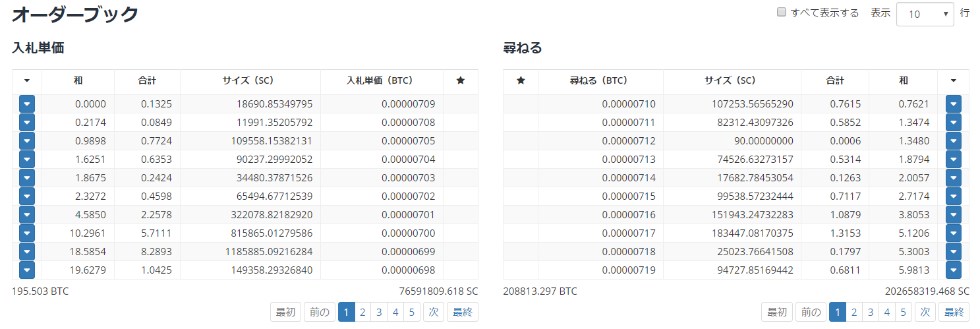Click 次 button under bids table

tap(434, 313)
